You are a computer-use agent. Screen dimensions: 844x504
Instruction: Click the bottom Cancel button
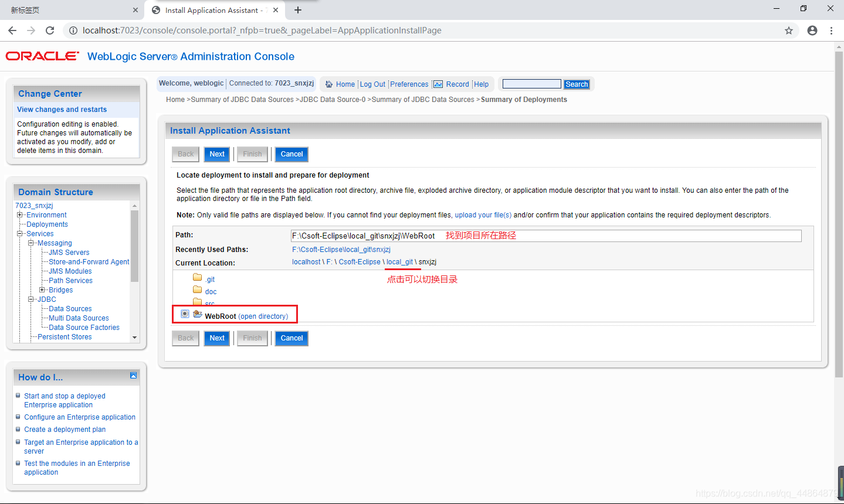[x=291, y=338]
